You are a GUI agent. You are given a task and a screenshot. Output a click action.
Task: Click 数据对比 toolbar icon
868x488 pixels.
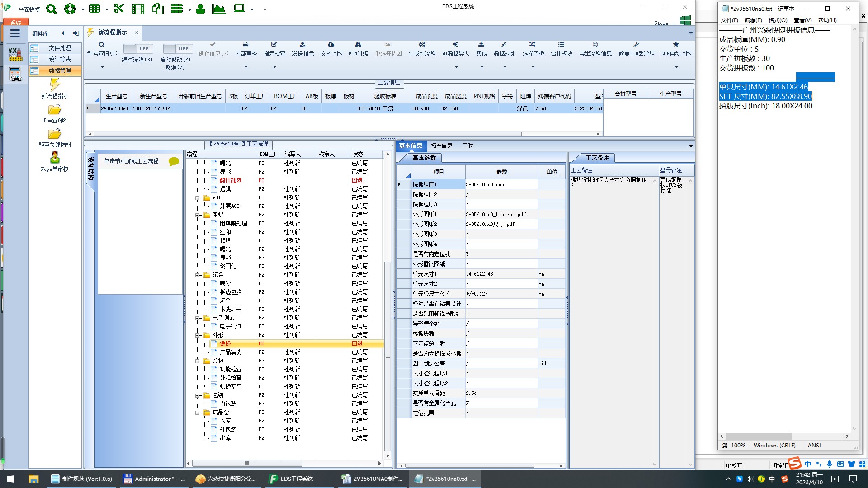pyautogui.click(x=504, y=45)
